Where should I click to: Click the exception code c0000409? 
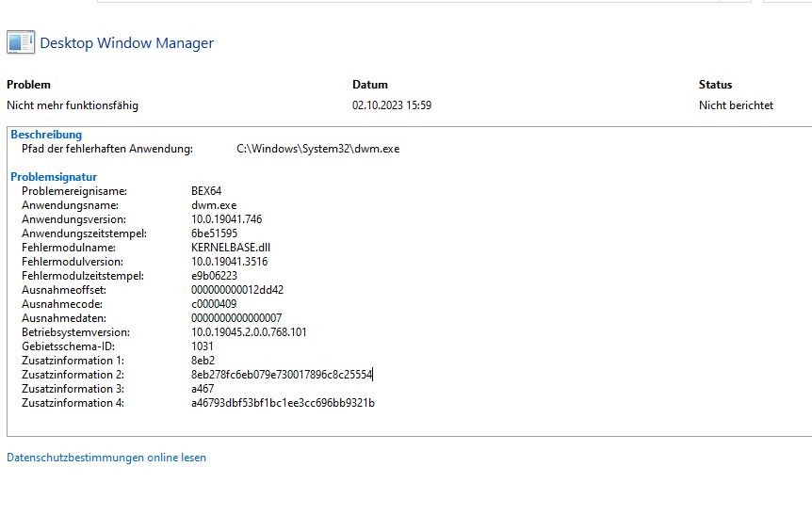point(214,304)
